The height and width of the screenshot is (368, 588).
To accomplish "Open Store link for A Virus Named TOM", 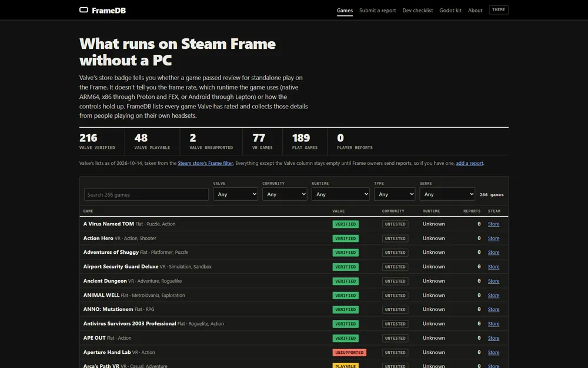I will click(493, 224).
